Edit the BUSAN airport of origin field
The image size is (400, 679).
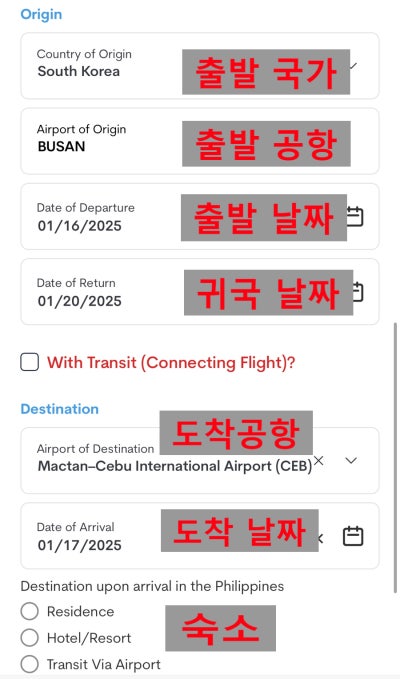(200, 141)
